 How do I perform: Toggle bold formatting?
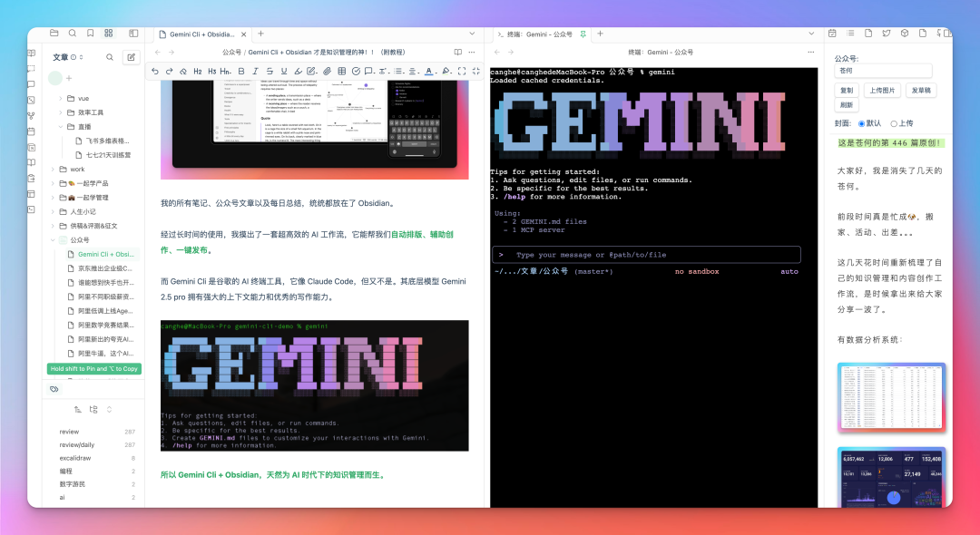pos(241,71)
